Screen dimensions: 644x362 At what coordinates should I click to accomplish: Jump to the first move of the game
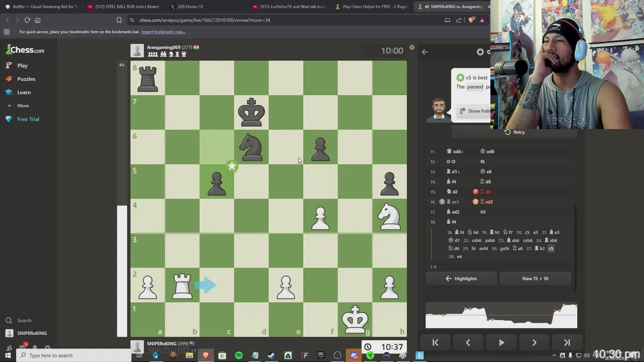435,342
